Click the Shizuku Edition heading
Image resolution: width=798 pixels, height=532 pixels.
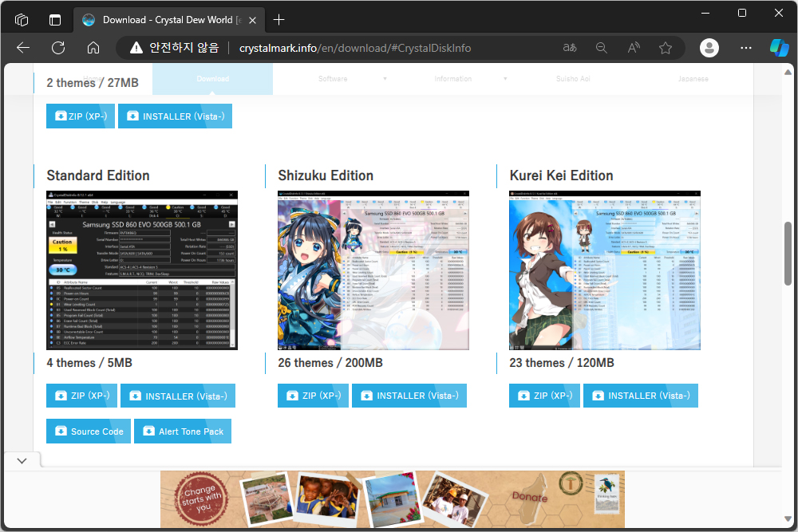pos(326,175)
